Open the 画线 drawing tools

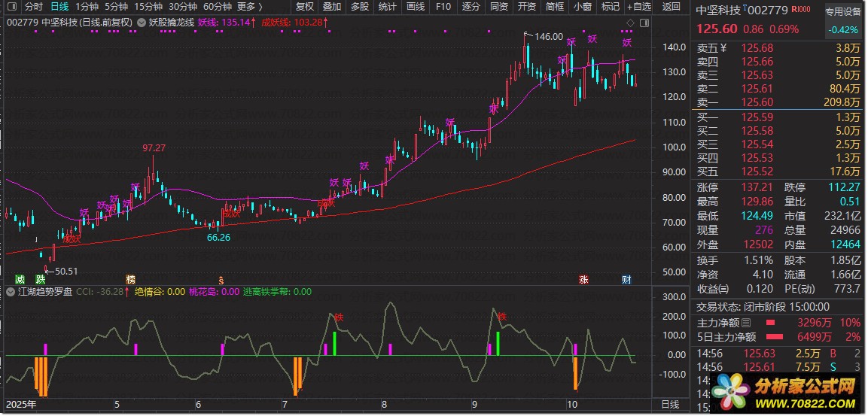(x=415, y=8)
